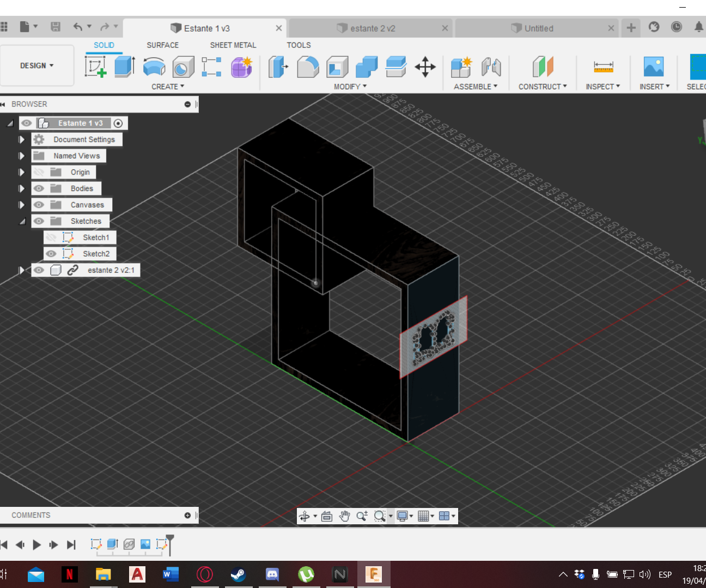Click the Redo arrow

point(105,27)
